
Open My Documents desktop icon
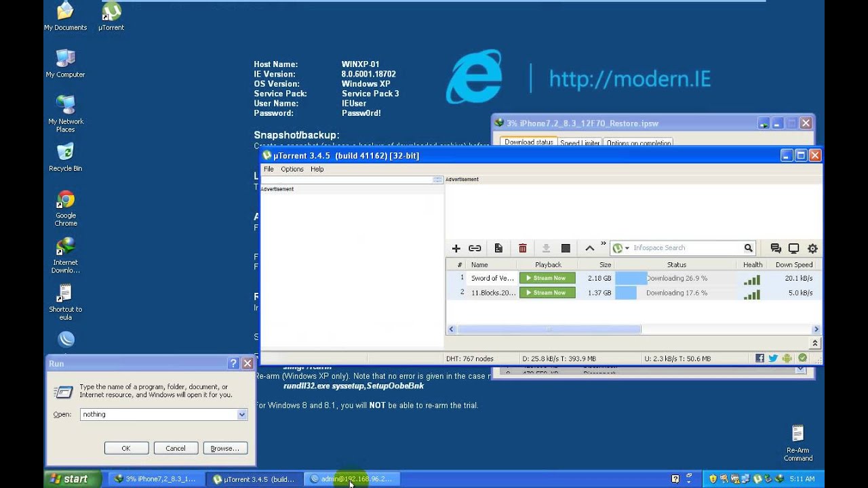click(65, 16)
